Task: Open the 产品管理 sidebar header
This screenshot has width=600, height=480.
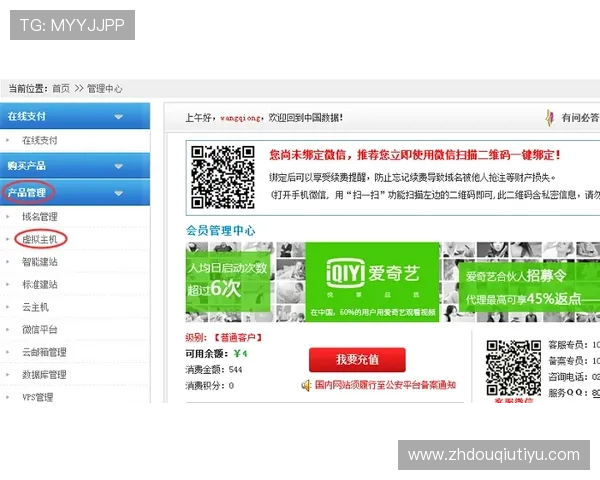Action: (75, 193)
